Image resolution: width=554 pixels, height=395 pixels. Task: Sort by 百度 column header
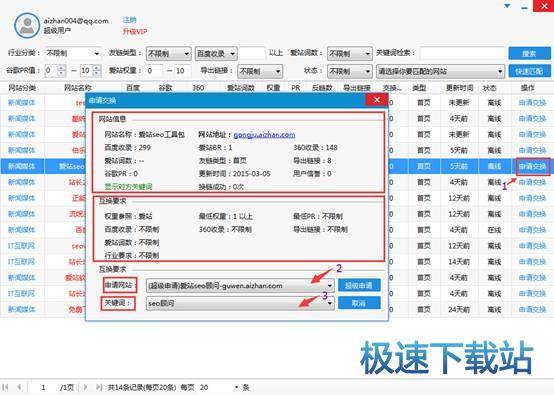[133, 88]
